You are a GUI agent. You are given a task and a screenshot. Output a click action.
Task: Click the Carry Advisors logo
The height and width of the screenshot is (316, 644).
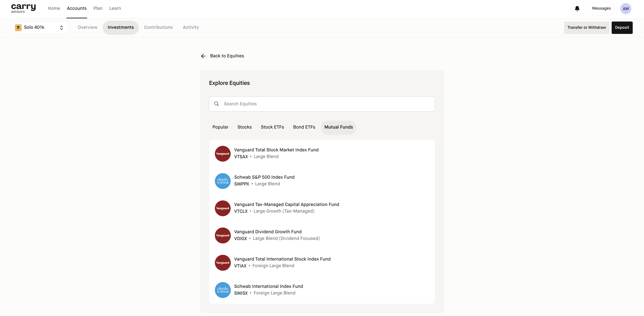click(23, 8)
